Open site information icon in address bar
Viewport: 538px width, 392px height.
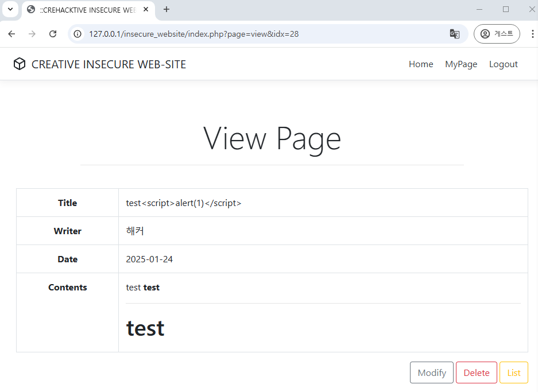pos(78,34)
